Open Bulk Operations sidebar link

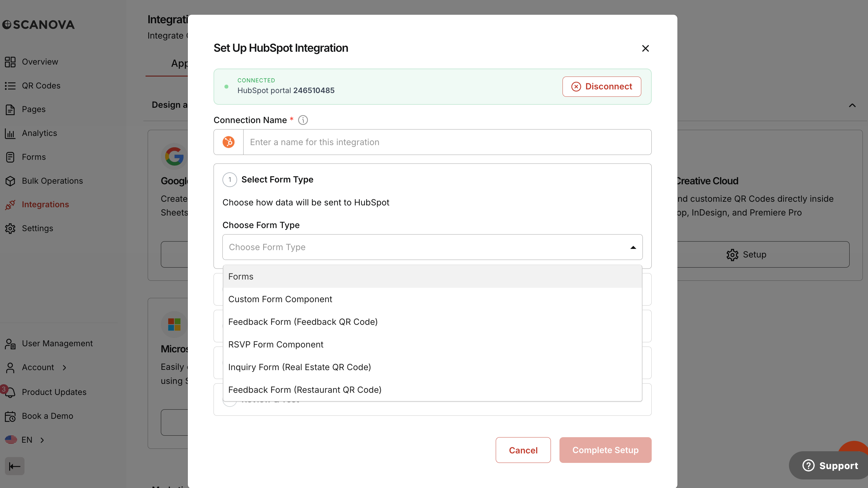tap(52, 181)
